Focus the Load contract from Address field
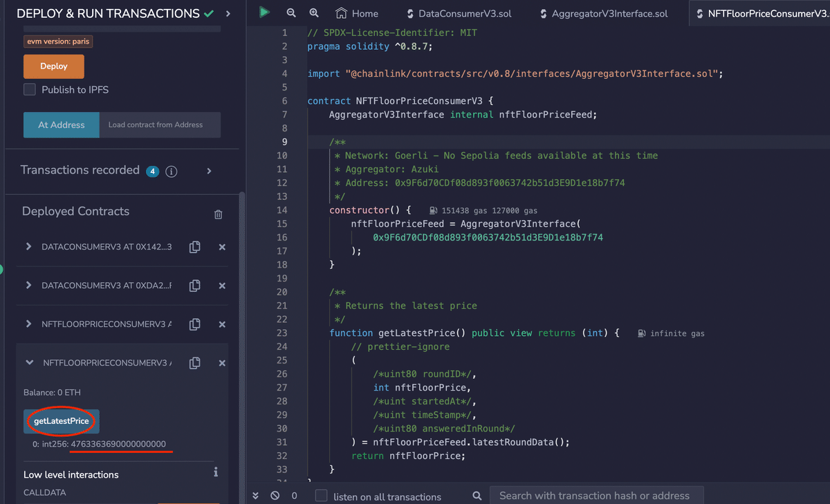The height and width of the screenshot is (504, 830). click(x=160, y=125)
